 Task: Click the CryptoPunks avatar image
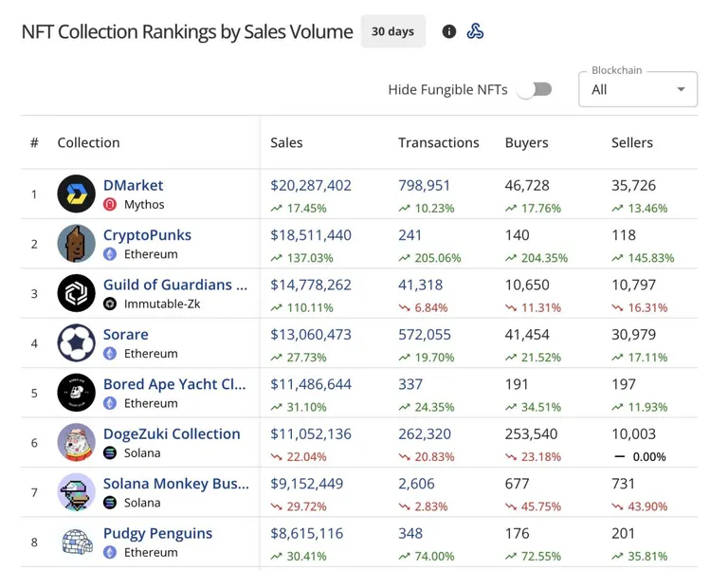[x=76, y=244]
